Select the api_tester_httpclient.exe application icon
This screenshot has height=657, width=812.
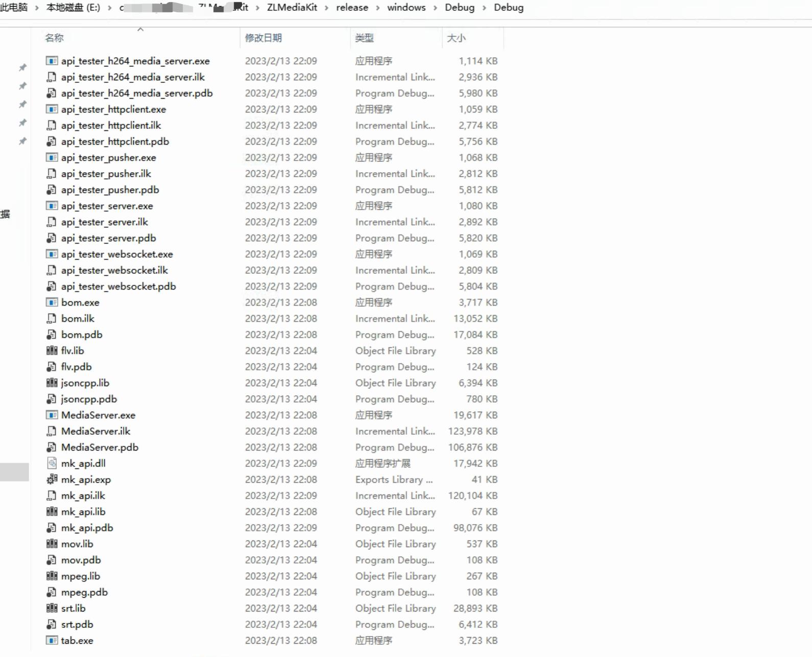(52, 109)
